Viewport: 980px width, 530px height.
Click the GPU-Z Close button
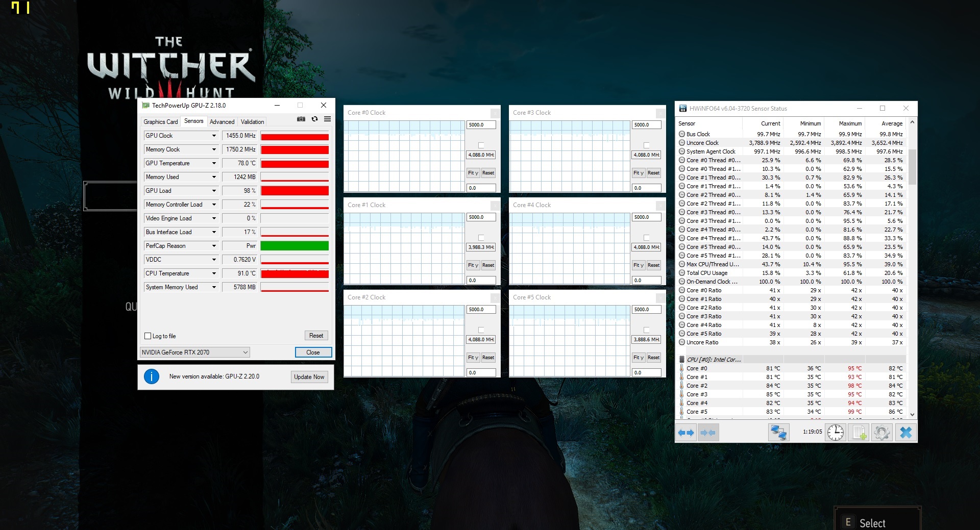click(x=313, y=352)
